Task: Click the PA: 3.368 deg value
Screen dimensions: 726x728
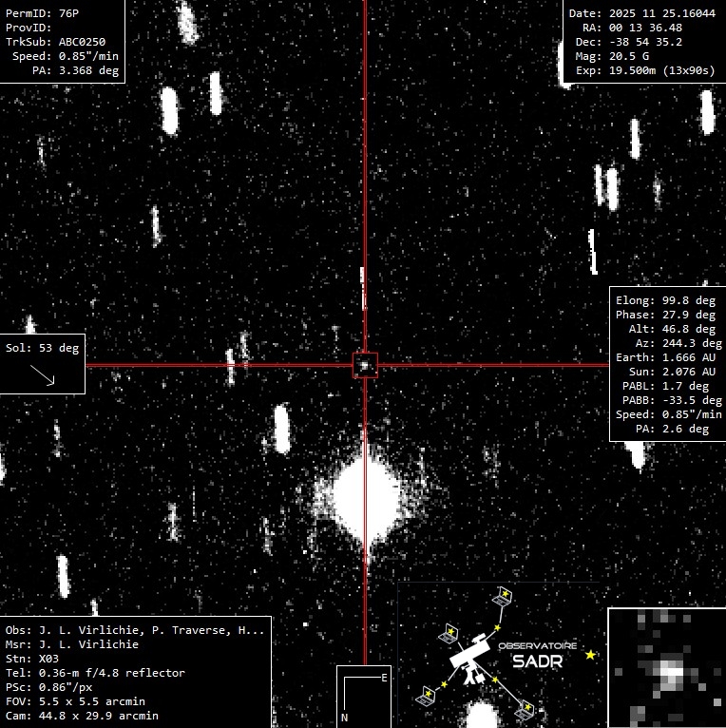Action: 76,70
